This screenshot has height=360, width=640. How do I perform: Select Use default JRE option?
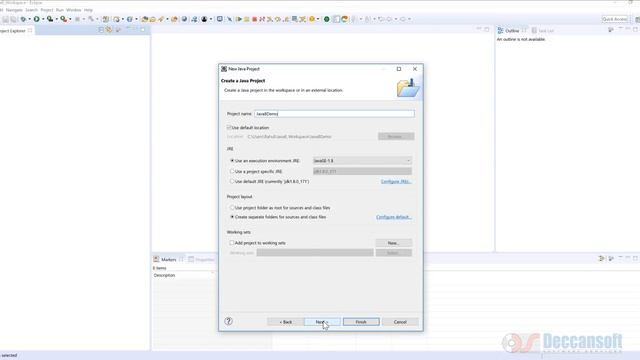coord(232,181)
